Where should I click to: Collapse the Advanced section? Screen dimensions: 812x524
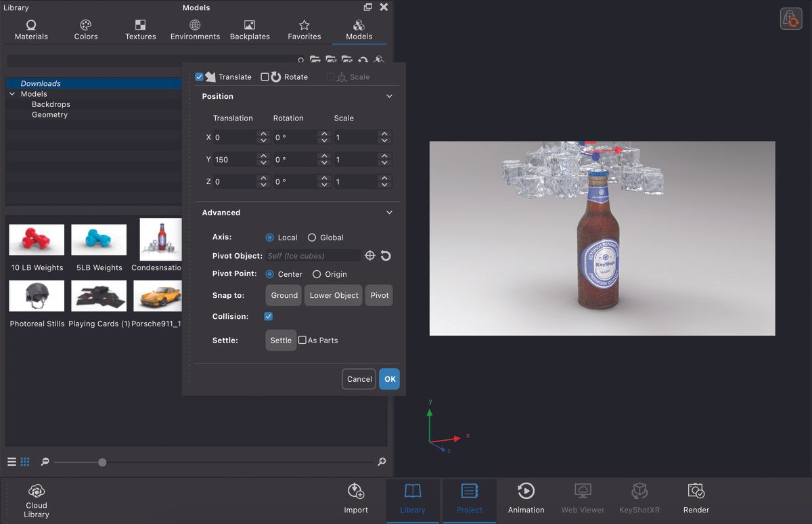[x=389, y=212]
